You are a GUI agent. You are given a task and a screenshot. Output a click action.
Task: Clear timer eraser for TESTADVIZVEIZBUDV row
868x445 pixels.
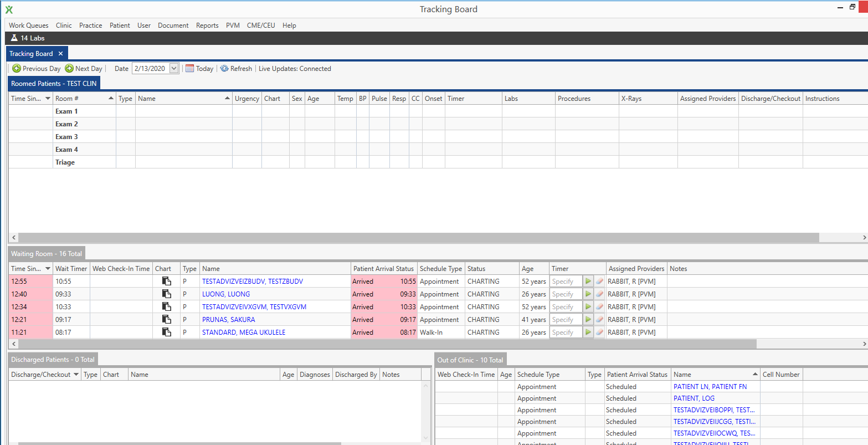click(599, 282)
